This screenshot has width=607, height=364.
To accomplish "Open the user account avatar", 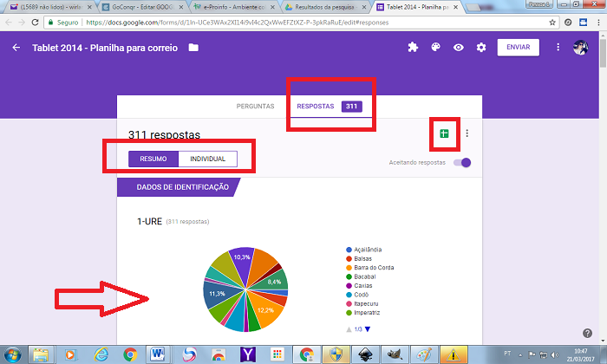I will [x=581, y=48].
